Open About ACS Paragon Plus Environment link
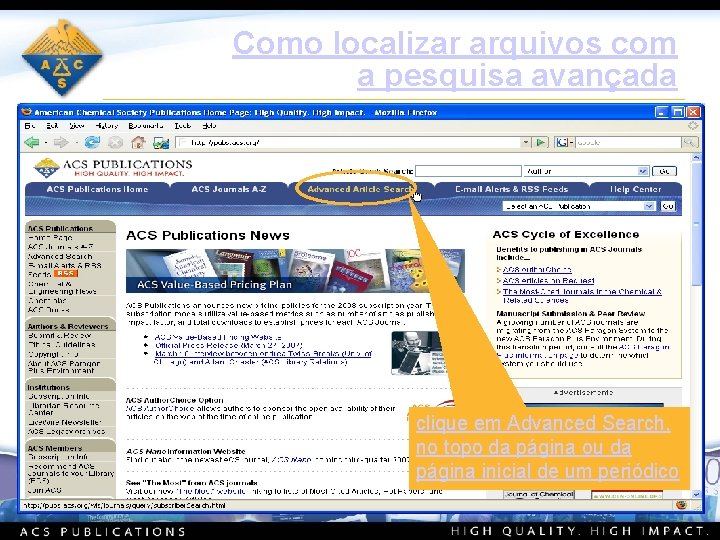This screenshot has width=720, height=540. coord(63,366)
